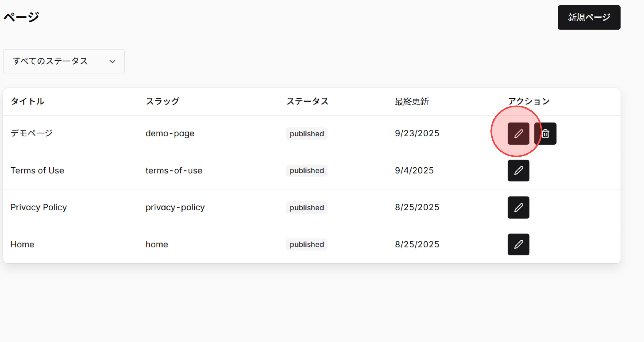Select the Terms of Use row title
Image resolution: width=644 pixels, height=342 pixels.
[x=37, y=170]
